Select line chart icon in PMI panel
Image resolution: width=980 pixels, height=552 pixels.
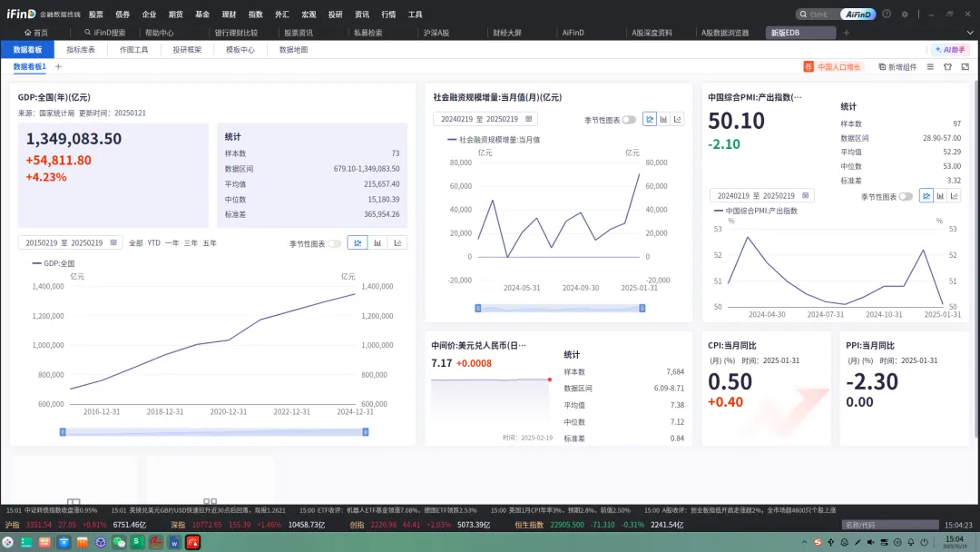coord(926,196)
